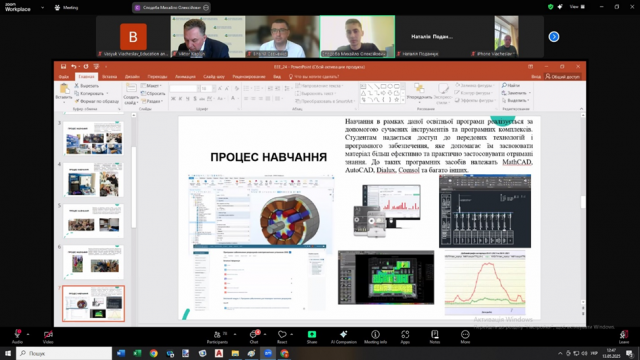Expand the arrow beside React
The width and height of the screenshot is (640, 360).
click(291, 334)
